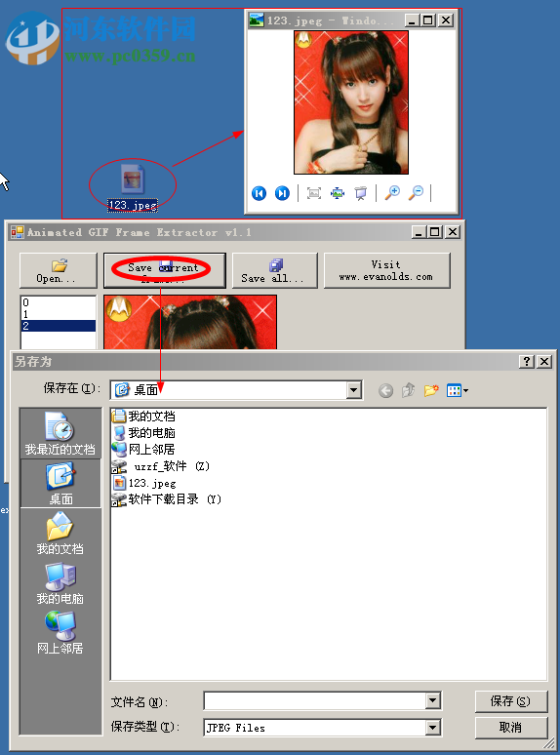
Task: Select 123.jpeg in the file list
Action: pyautogui.click(x=144, y=483)
